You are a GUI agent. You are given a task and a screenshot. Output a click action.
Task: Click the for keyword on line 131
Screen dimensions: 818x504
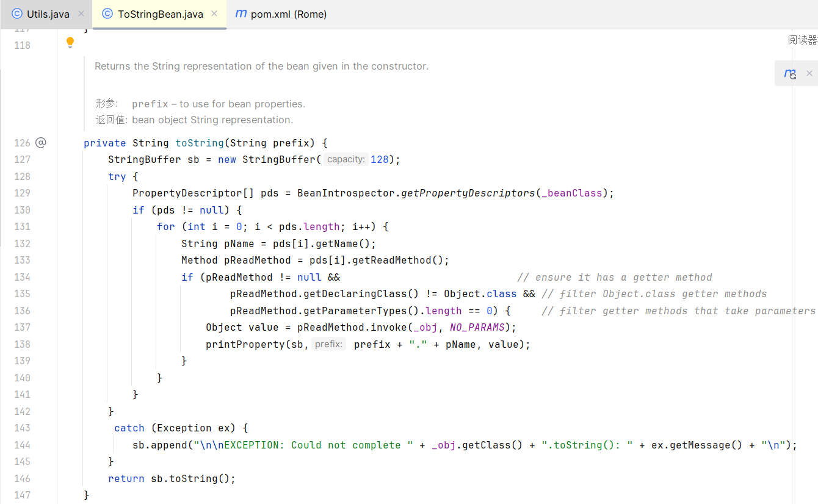(x=166, y=226)
